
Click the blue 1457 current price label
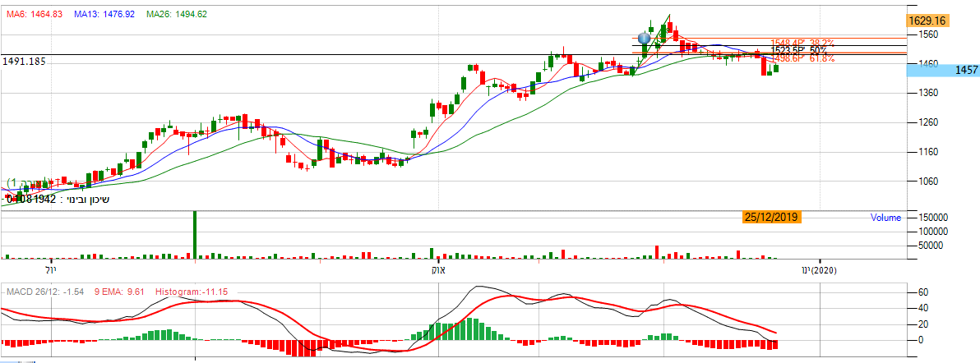[943, 71]
